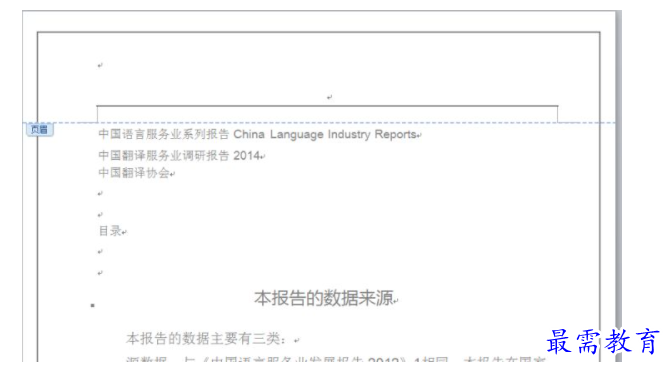Click the line '中国翻译服务业调研报告 2014'
Image resolution: width=668 pixels, height=373 pixels.
[179, 155]
